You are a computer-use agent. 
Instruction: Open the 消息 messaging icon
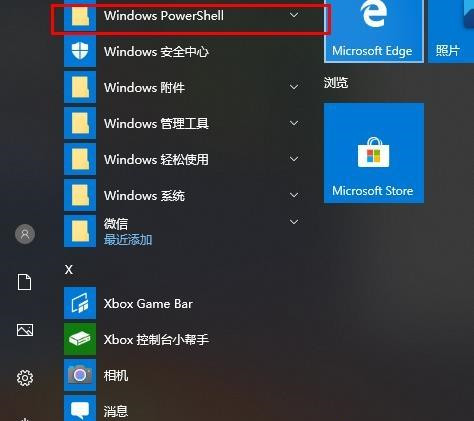80,409
